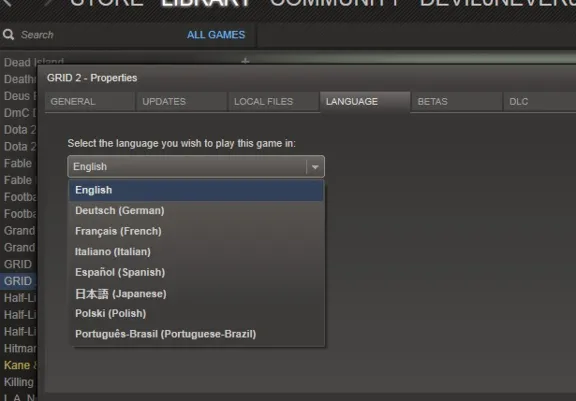The image size is (576, 401).
Task: Open the LOCAL FILES tab
Action: (273, 101)
